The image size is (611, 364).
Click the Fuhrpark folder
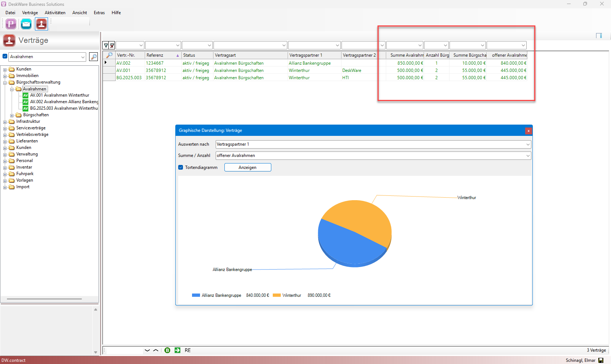pyautogui.click(x=25, y=174)
